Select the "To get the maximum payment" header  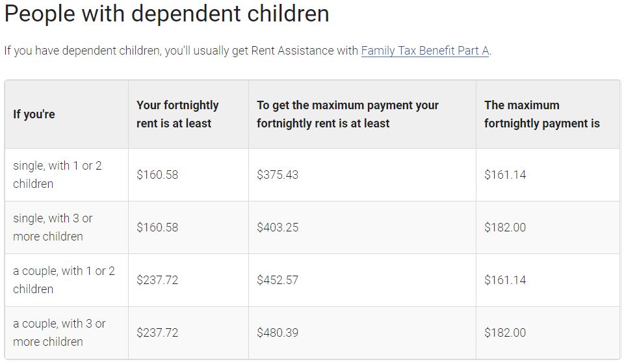point(348,114)
